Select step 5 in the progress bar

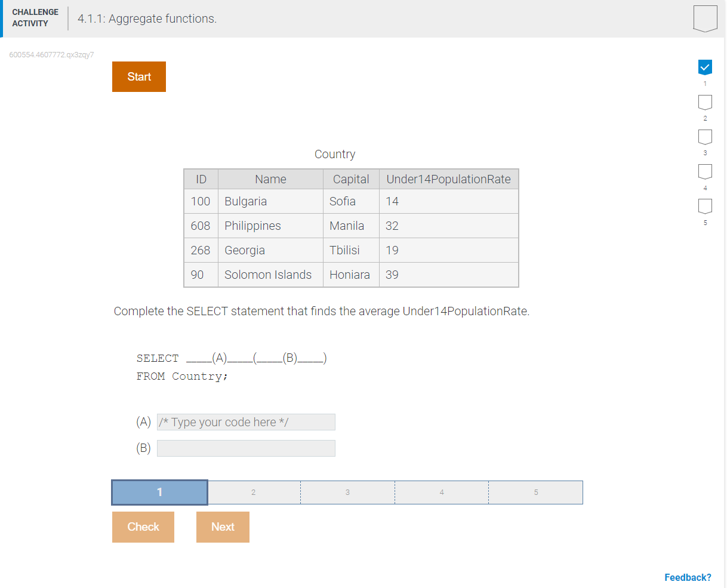pos(535,492)
